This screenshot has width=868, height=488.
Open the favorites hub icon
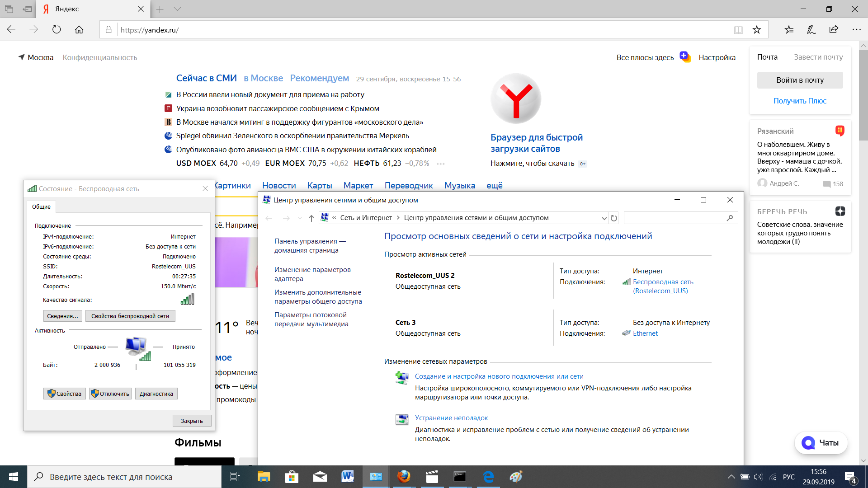coord(789,30)
